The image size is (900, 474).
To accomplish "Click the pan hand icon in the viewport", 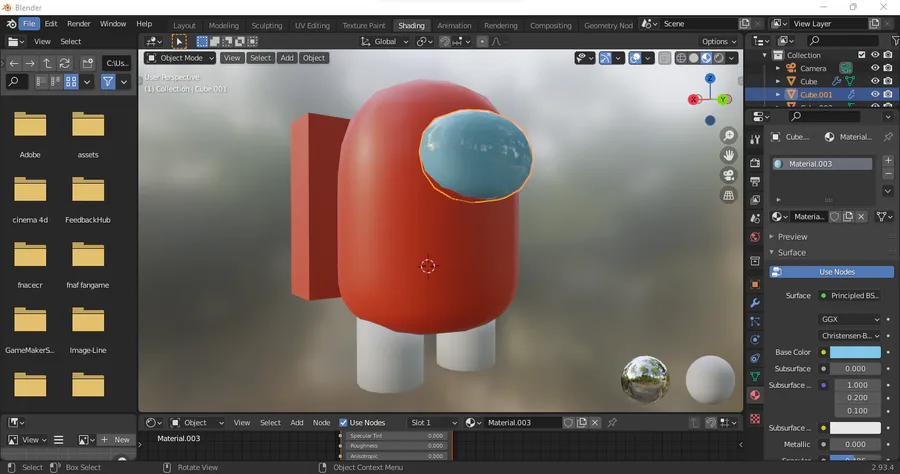I will point(729,155).
